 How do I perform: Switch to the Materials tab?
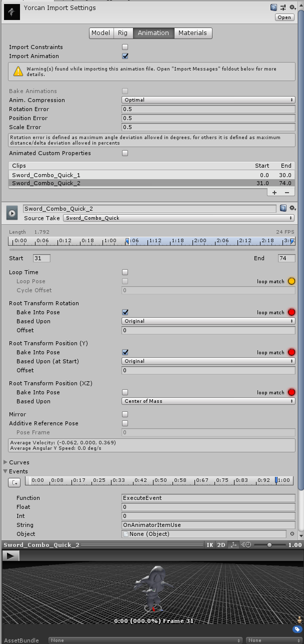tap(192, 33)
